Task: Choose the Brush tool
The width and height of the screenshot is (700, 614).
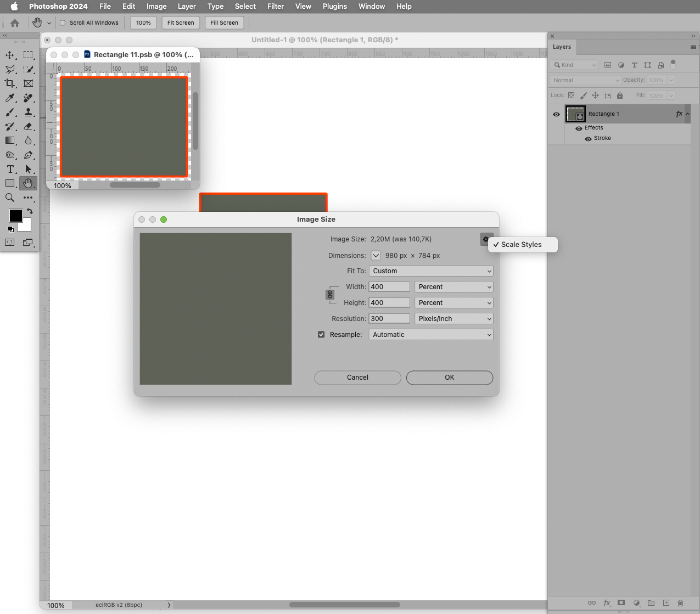Action: [x=9, y=112]
